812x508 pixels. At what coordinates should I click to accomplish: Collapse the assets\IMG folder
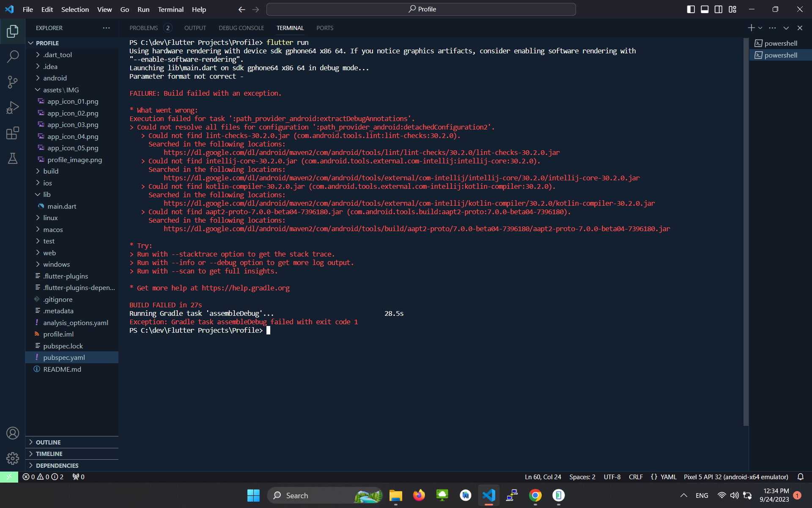[x=72, y=90]
